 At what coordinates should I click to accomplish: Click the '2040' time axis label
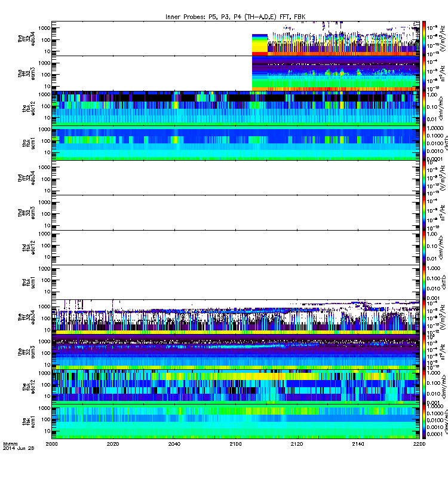[x=174, y=444]
